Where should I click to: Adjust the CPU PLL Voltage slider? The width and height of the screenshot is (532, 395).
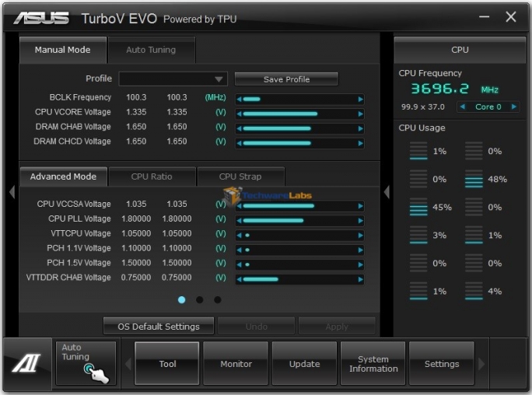tap(300, 221)
